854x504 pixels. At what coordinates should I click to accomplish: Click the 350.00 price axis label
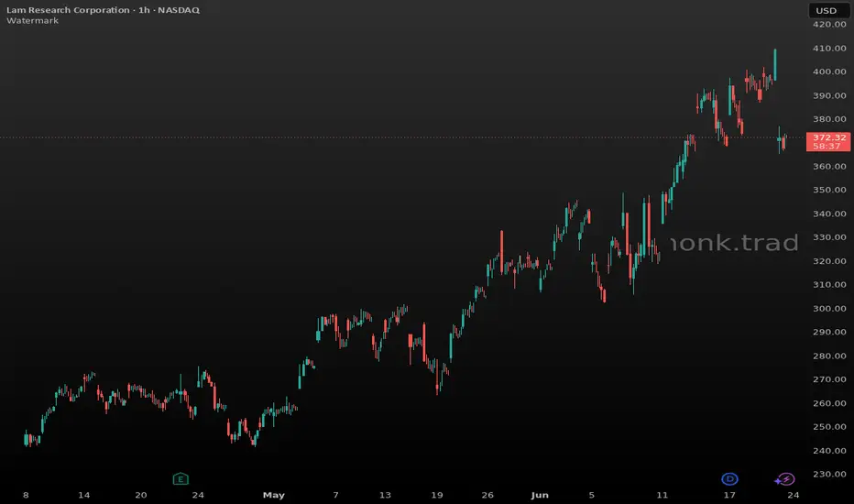click(x=829, y=191)
